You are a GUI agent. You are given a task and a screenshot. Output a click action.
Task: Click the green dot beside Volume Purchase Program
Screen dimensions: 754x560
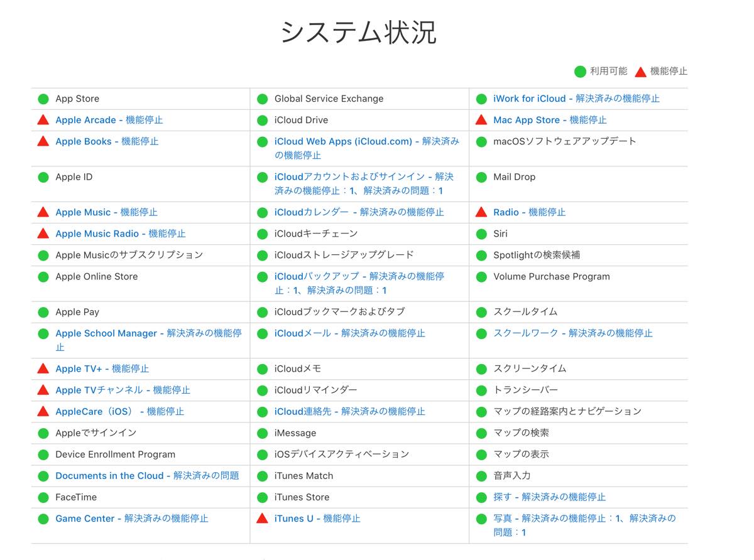click(481, 276)
